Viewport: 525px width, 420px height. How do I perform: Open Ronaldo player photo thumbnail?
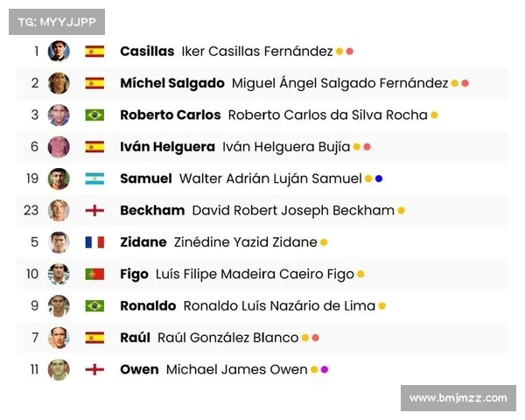coord(59,306)
